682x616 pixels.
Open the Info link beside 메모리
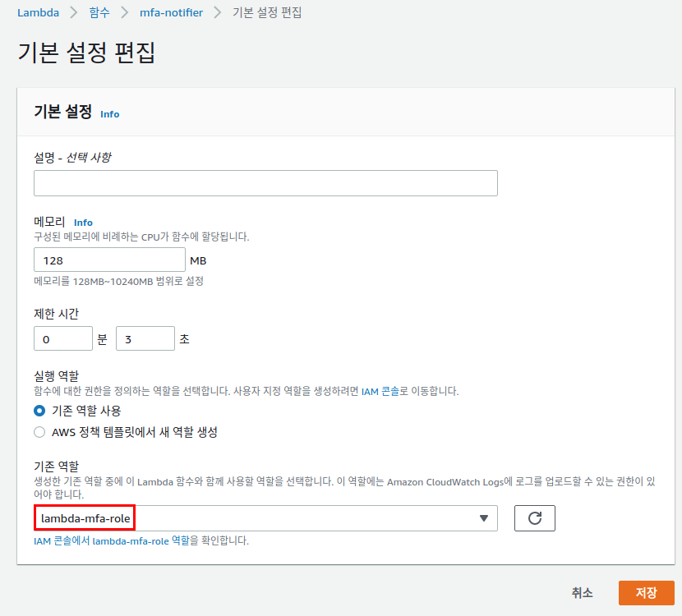tap(83, 223)
